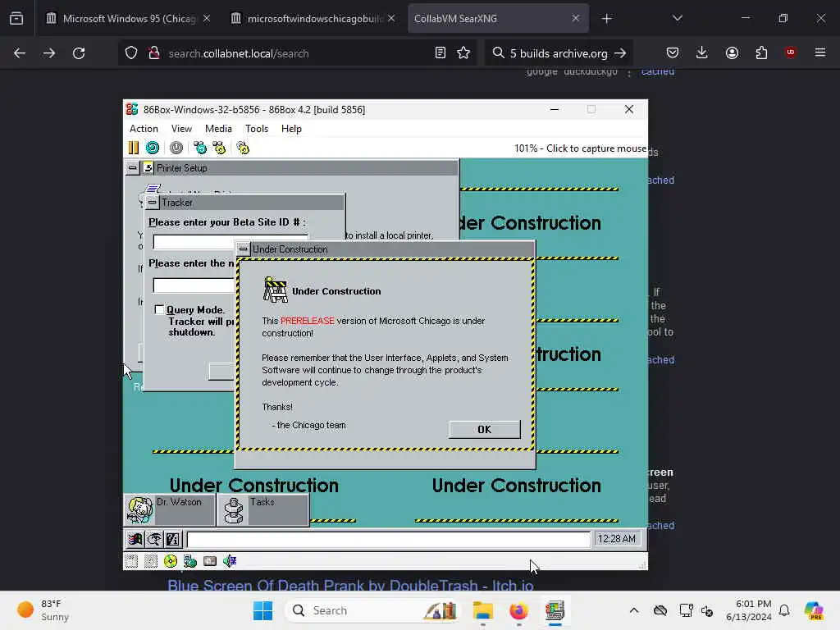The height and width of the screenshot is (630, 840).
Task: Open the 86Box Help menu
Action: 291,129
